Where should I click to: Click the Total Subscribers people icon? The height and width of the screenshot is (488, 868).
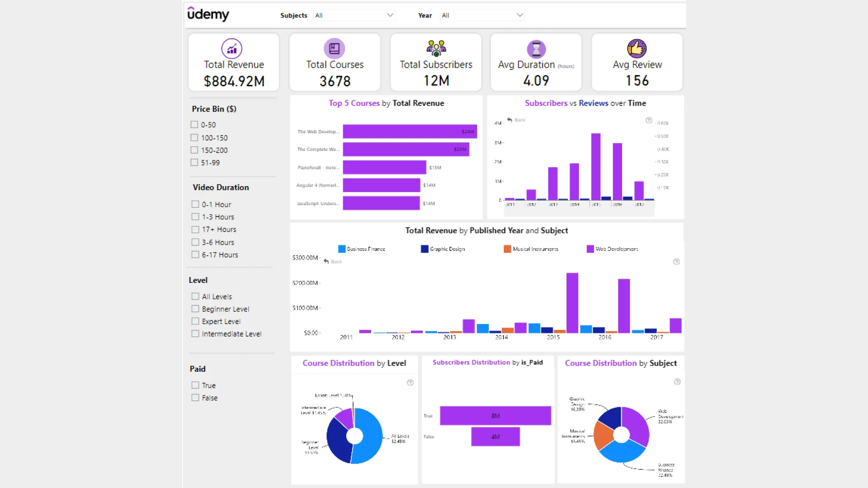point(436,48)
